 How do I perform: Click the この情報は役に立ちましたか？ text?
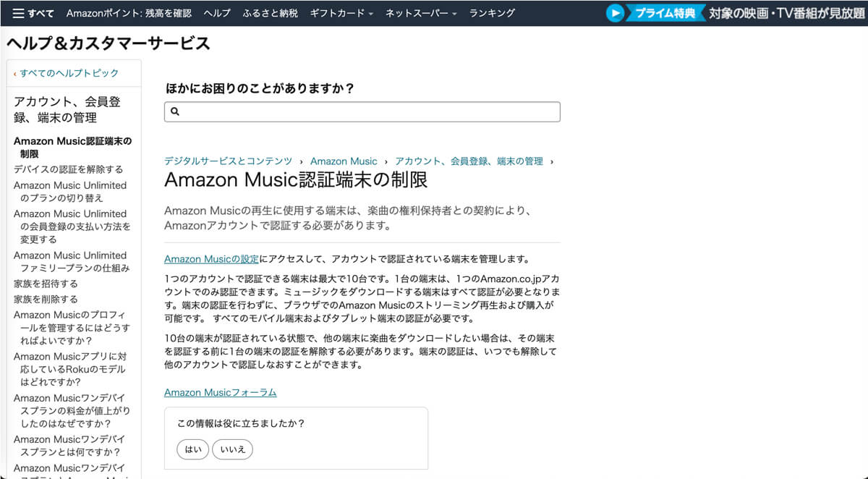tap(241, 423)
